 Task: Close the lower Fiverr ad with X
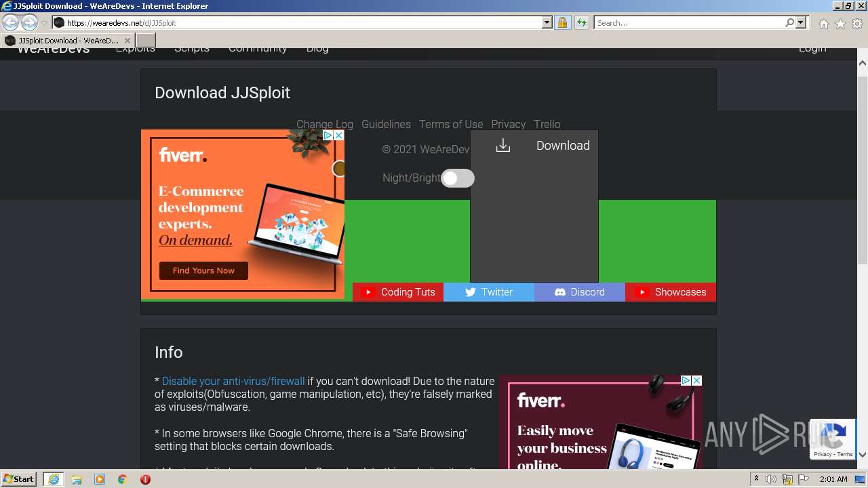[696, 381]
